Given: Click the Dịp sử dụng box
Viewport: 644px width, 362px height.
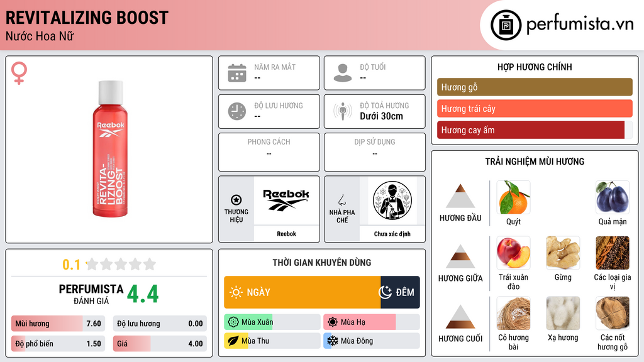Looking at the screenshot, I should [375, 152].
